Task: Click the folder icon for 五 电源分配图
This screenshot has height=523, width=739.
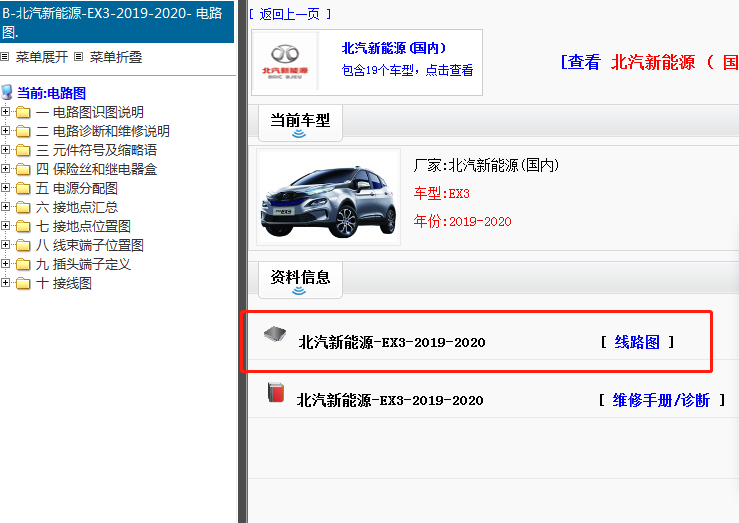Action: pyautogui.click(x=23, y=188)
